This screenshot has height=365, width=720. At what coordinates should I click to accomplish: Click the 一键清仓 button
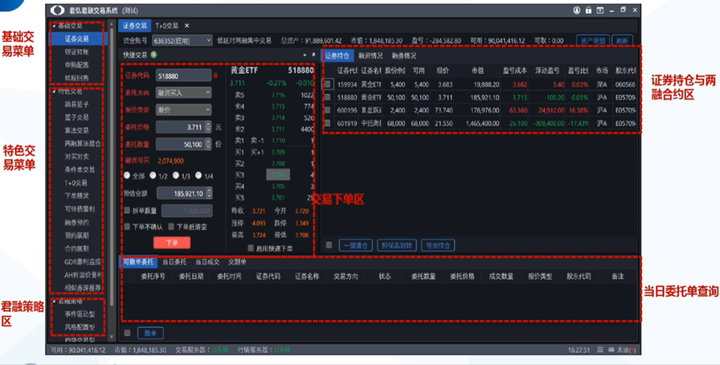pos(356,245)
